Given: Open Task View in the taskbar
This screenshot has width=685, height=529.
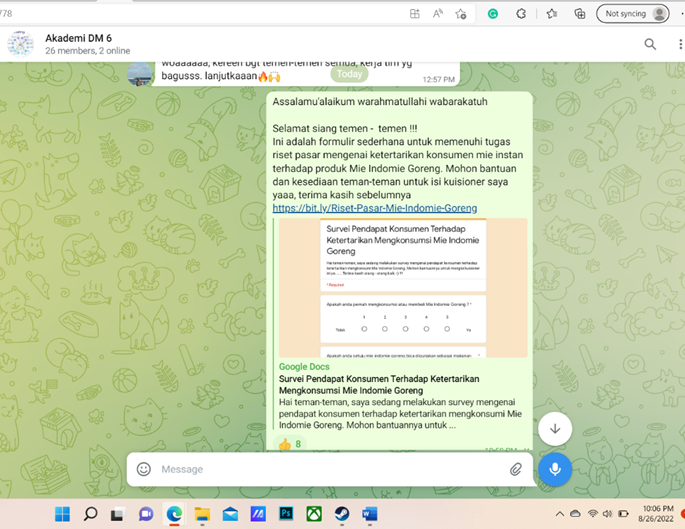Looking at the screenshot, I should tap(118, 514).
